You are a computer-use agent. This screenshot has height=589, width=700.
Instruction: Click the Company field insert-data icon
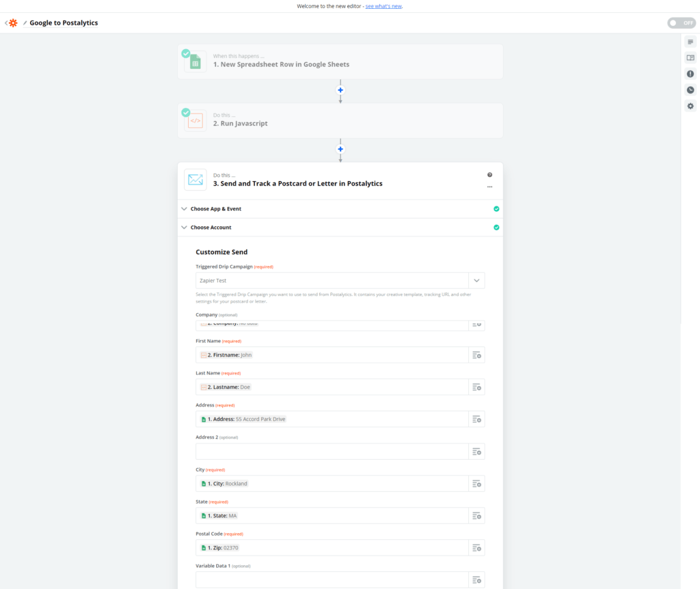point(476,325)
